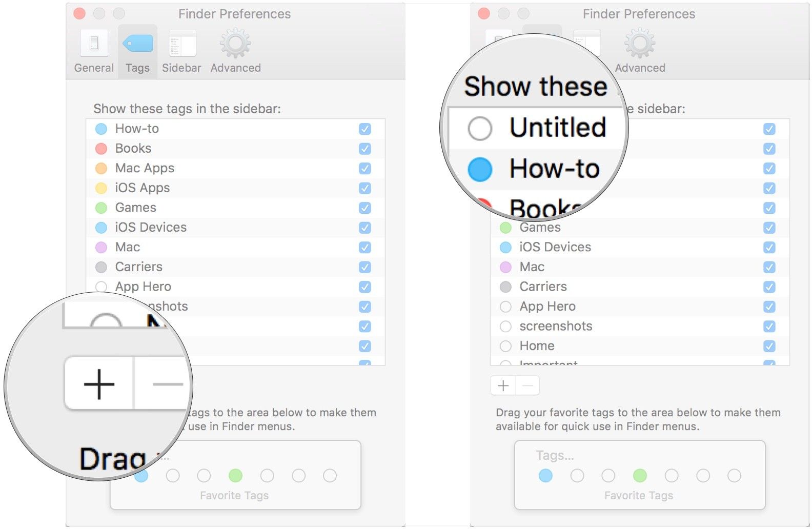Select the Books tag row in left window
This screenshot has height=529, width=812.
235,149
